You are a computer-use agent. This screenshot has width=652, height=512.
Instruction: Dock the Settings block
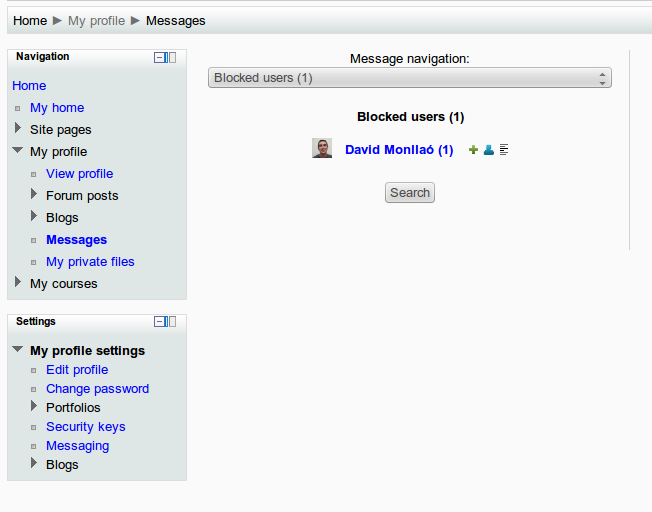(173, 322)
